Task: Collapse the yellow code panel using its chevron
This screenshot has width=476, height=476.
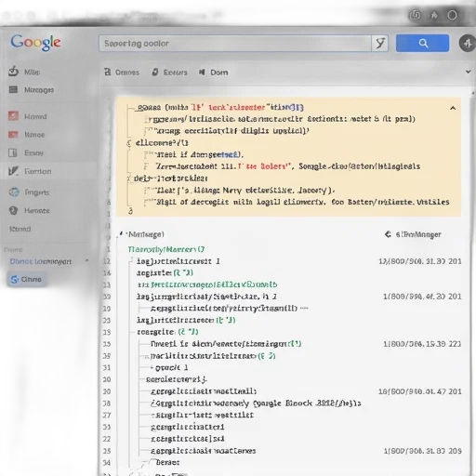Action: pos(453,108)
